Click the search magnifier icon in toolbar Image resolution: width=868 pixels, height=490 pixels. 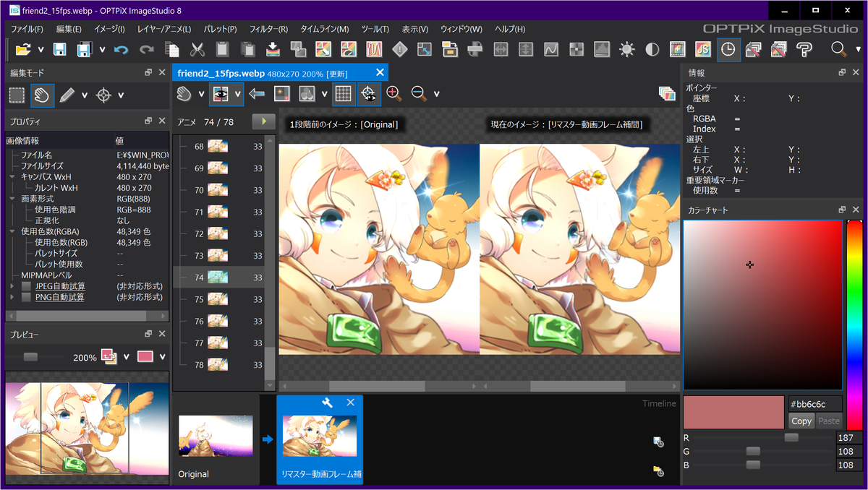[x=838, y=49]
